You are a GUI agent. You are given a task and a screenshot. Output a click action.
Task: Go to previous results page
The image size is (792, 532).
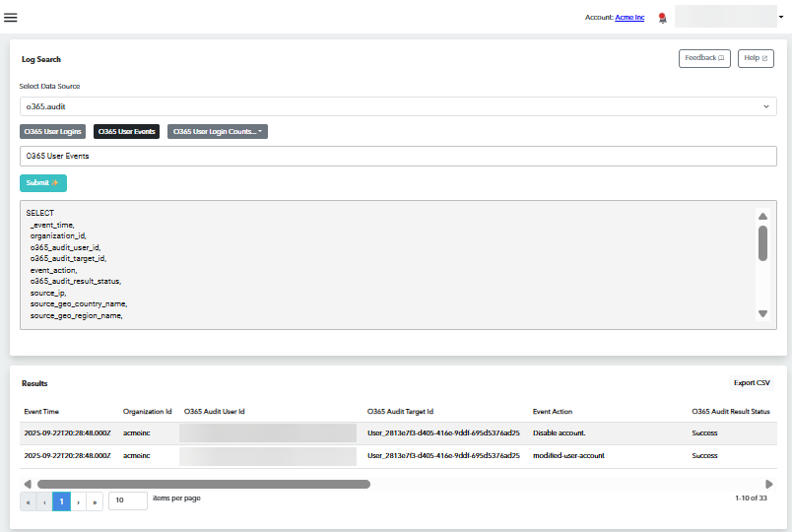coord(44,501)
